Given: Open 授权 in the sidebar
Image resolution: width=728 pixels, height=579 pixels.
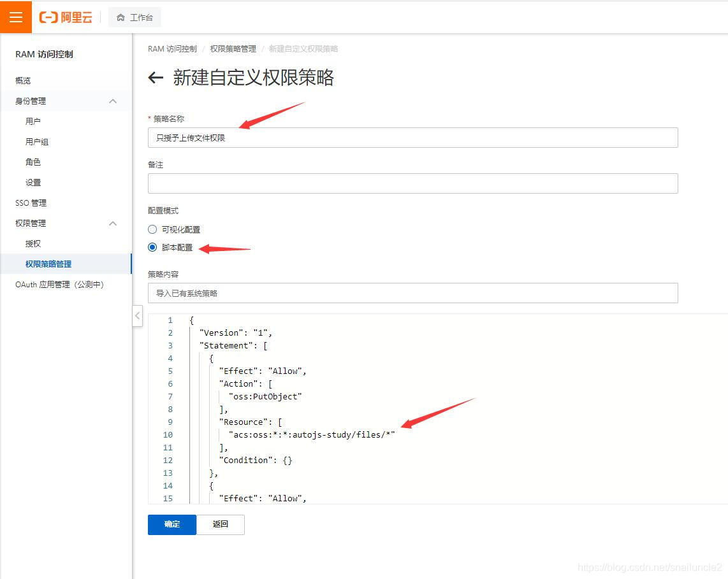Looking at the screenshot, I should pyautogui.click(x=33, y=244).
